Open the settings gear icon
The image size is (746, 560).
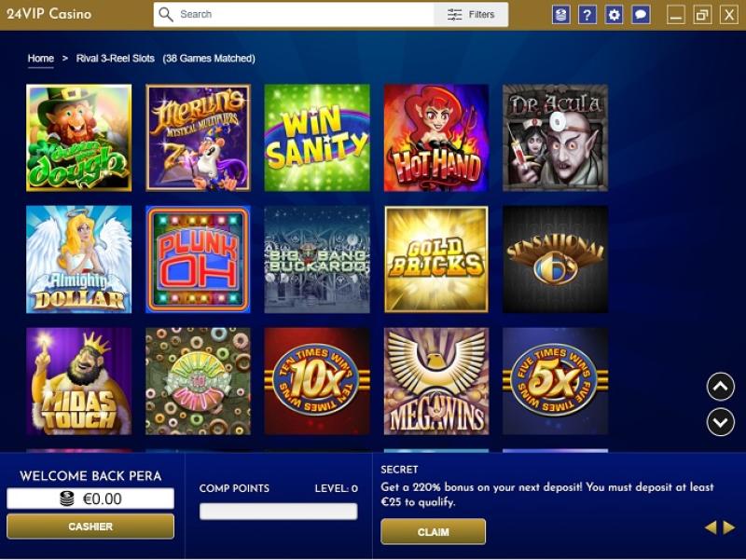615,15
